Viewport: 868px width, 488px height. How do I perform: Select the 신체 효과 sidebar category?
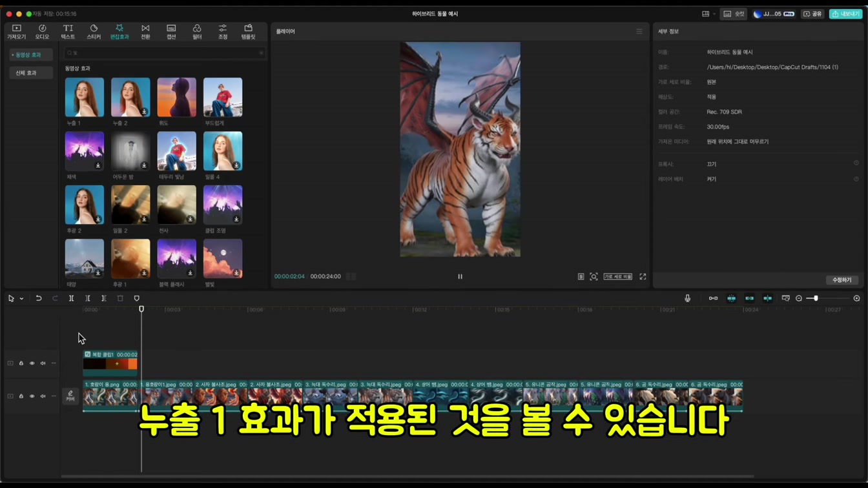[x=30, y=73]
